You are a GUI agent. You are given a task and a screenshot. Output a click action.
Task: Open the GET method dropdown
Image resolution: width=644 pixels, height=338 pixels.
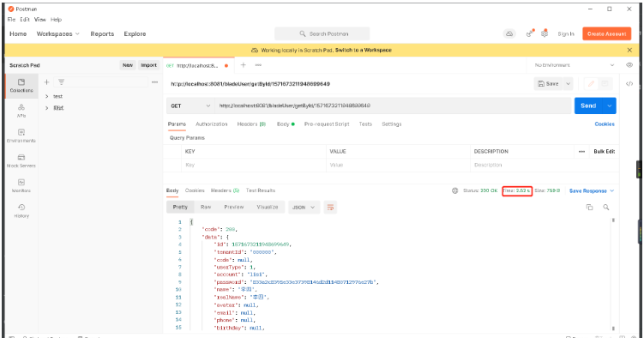click(x=190, y=106)
